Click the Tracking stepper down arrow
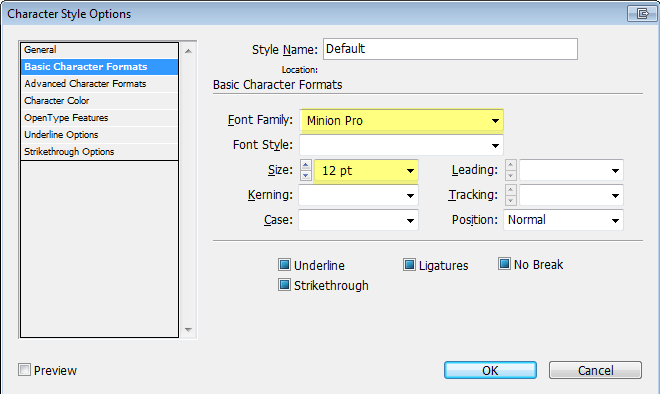Image resolution: width=660 pixels, height=394 pixels. point(511,200)
